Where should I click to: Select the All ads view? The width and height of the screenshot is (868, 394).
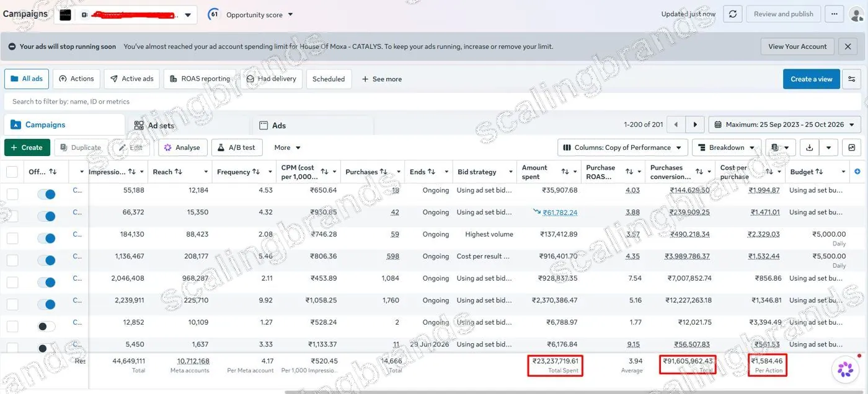27,79
